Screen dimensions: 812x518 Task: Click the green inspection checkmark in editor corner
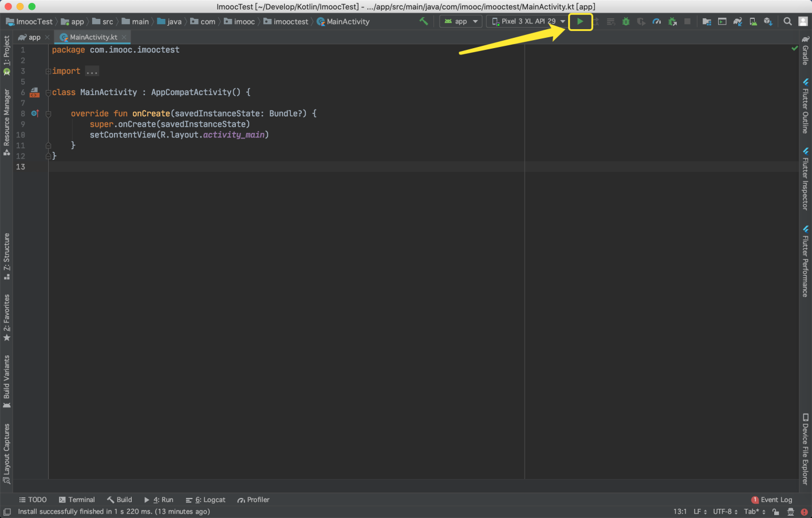794,49
